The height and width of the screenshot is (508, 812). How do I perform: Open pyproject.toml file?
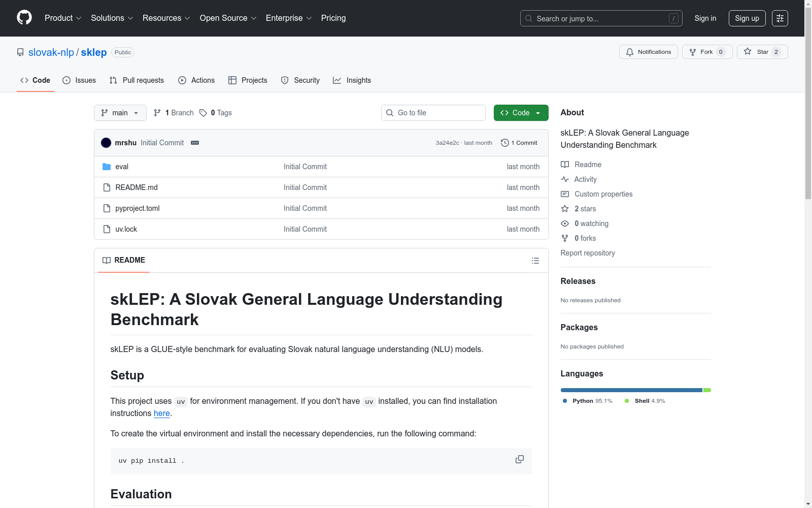point(138,208)
